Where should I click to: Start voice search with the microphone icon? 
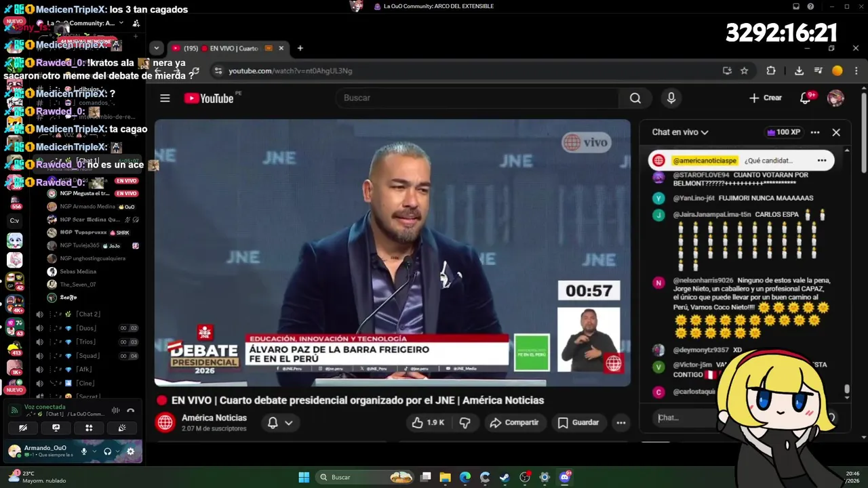point(671,98)
